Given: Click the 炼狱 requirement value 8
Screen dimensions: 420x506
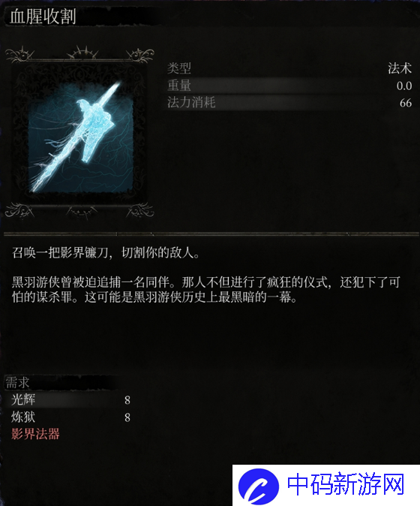Looking at the screenshot, I should (x=127, y=417).
